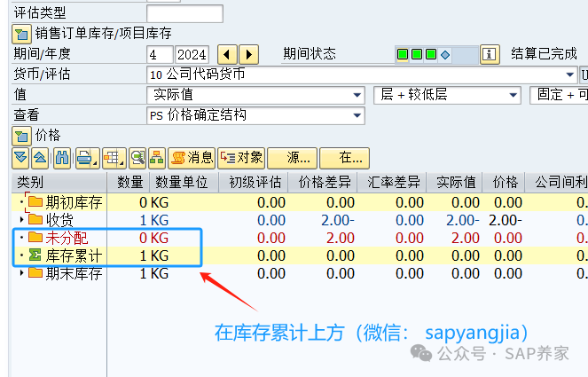Open the PS 价格确定结构 view dropdown
This screenshot has width=588, height=377.
pyautogui.click(x=357, y=115)
